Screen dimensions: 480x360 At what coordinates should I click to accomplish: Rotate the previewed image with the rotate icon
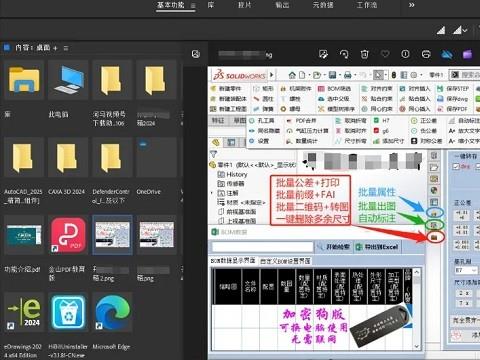click(x=344, y=54)
